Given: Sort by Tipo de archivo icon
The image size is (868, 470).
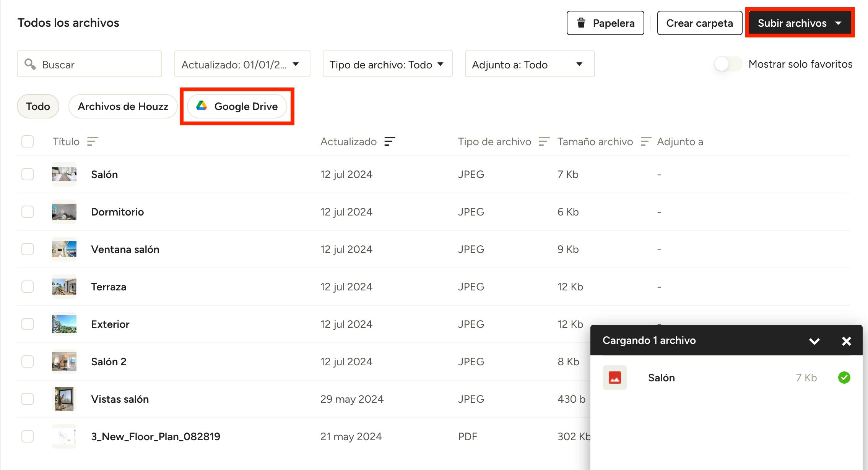Looking at the screenshot, I should click(544, 142).
